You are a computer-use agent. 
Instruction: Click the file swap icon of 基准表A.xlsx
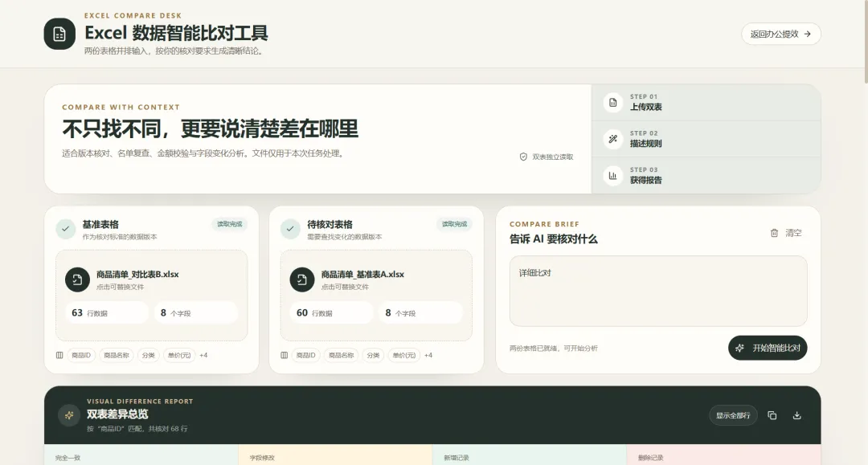tap(302, 279)
